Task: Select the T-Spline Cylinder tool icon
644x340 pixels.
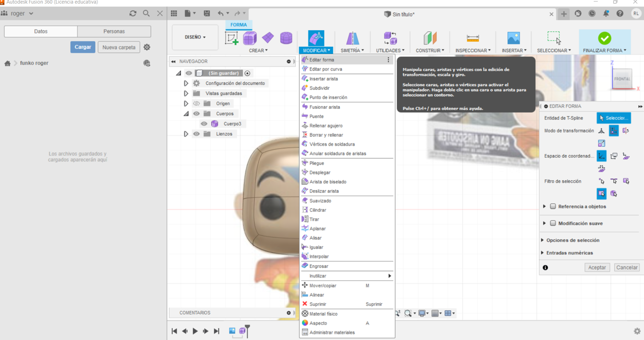Action: (286, 38)
